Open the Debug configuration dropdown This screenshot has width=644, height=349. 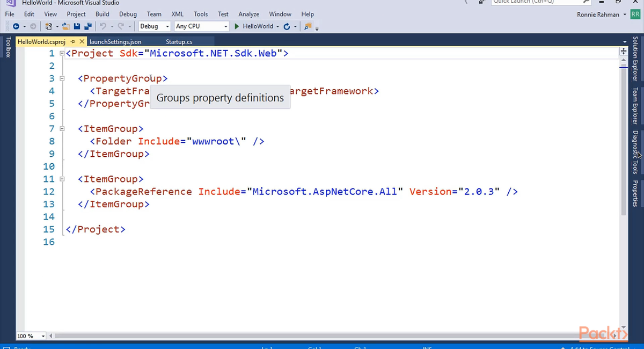coord(155,26)
